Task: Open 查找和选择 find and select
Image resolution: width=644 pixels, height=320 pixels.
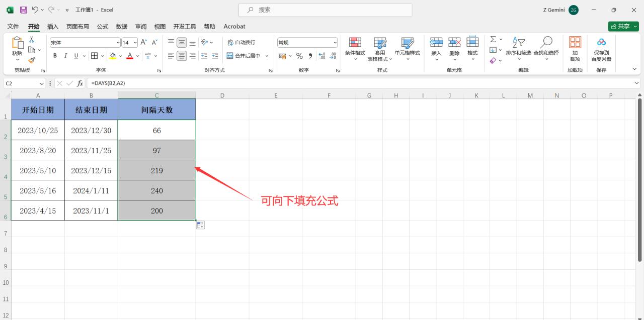Action: (x=546, y=48)
